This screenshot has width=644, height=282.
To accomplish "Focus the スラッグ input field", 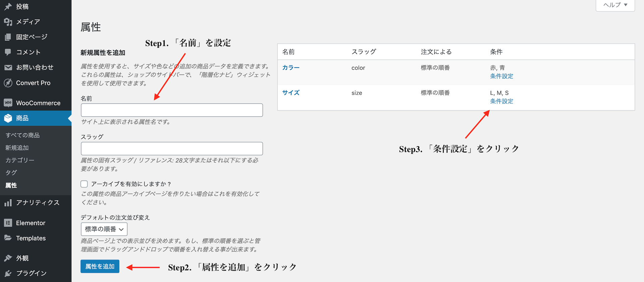I will (172, 149).
